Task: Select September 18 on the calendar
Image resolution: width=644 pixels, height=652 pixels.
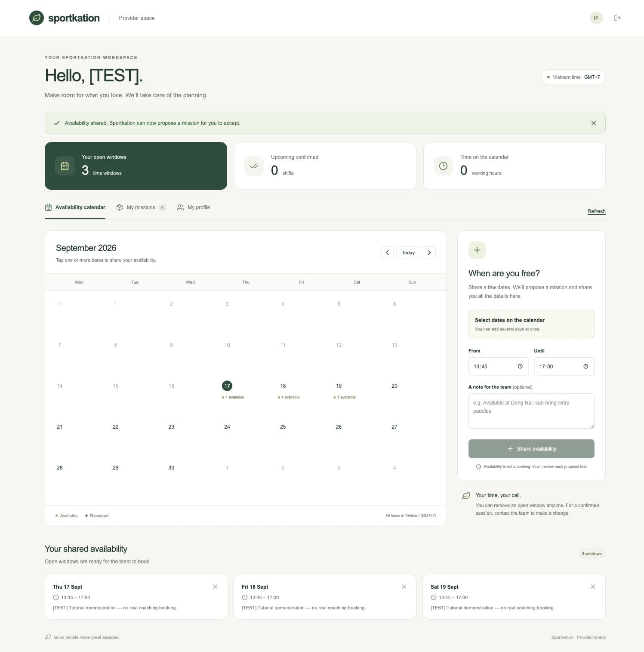Action: point(283,386)
